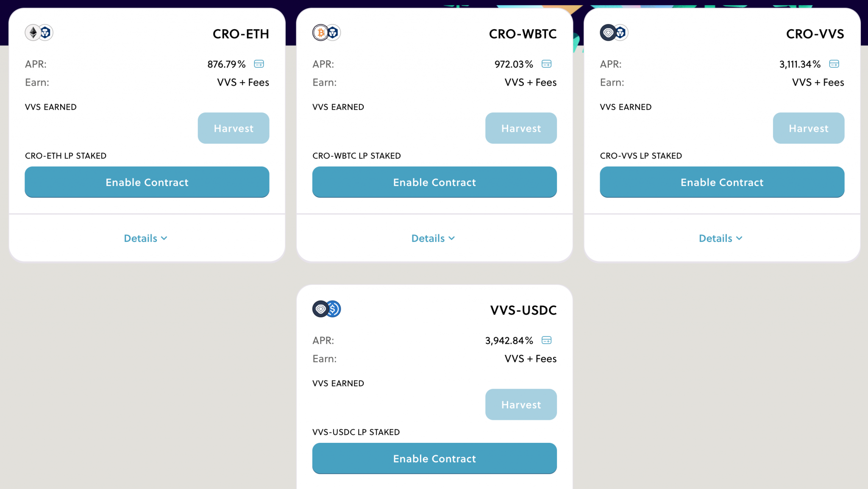
Task: Harvest VVS earned from CRO-VVS
Action: (809, 128)
